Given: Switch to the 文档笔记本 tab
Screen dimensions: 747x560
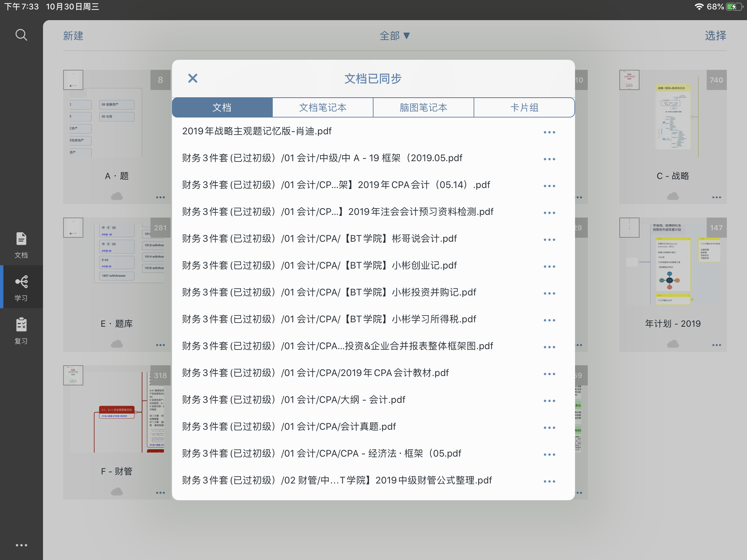Looking at the screenshot, I should [322, 107].
